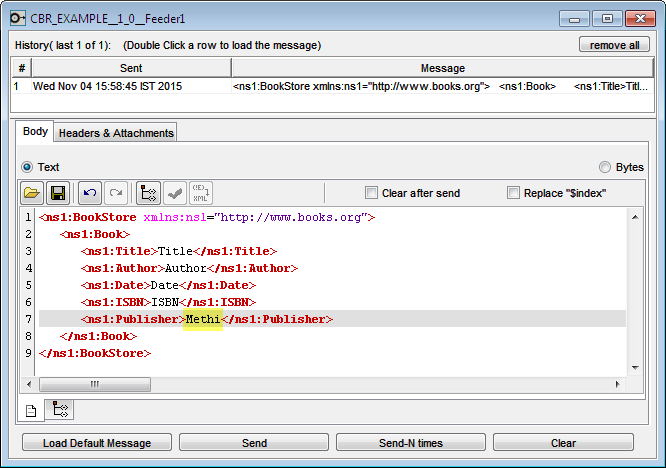Format XML using tree toolbar icon
This screenshot has width=666, height=468.
pos(148,193)
